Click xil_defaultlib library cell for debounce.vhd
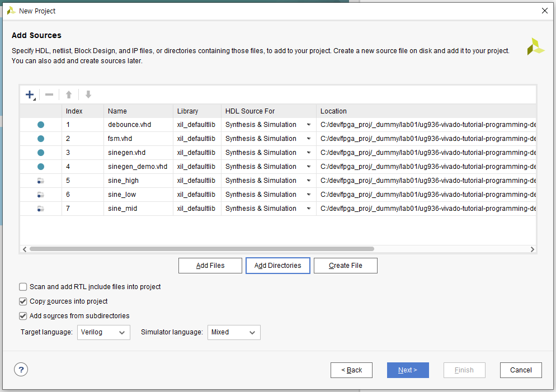The height and width of the screenshot is (392, 556). 197,125
